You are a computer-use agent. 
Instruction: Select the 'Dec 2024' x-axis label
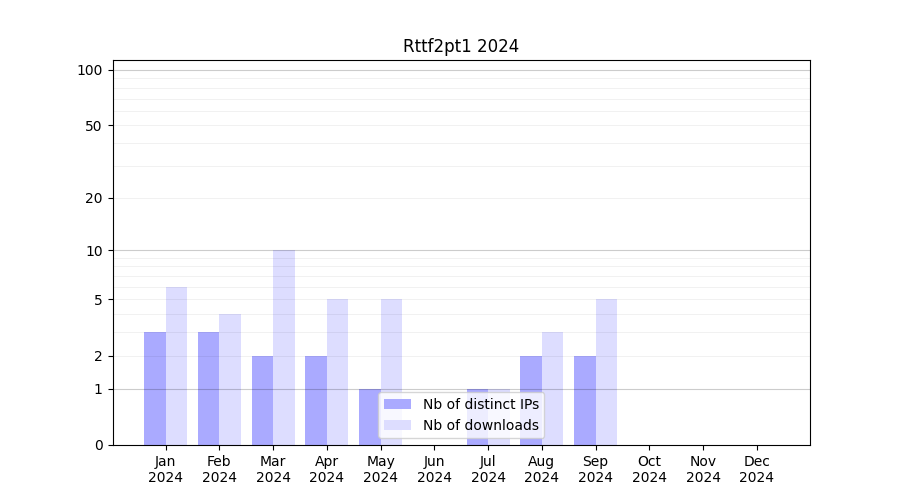coord(756,469)
